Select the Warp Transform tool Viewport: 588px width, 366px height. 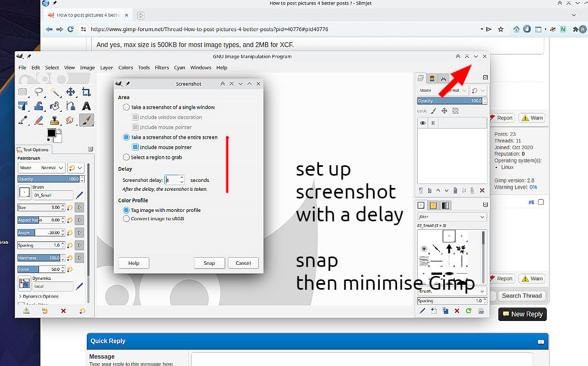[x=38, y=106]
